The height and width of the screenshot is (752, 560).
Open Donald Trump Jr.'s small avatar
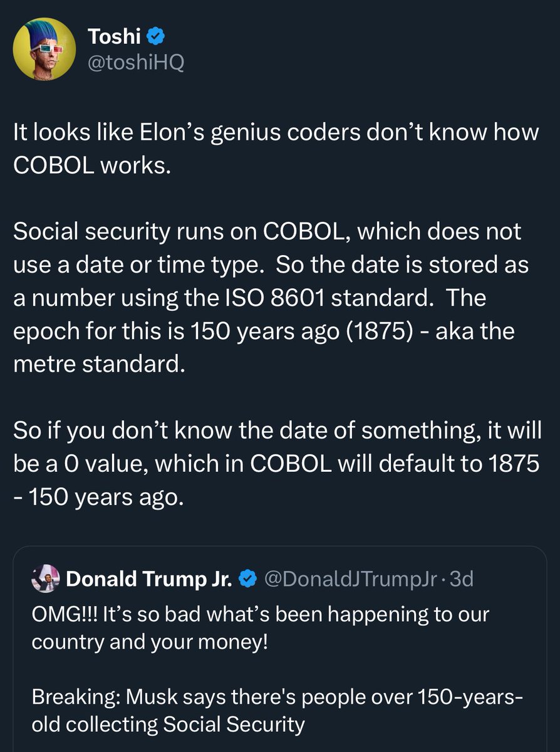pos(45,579)
